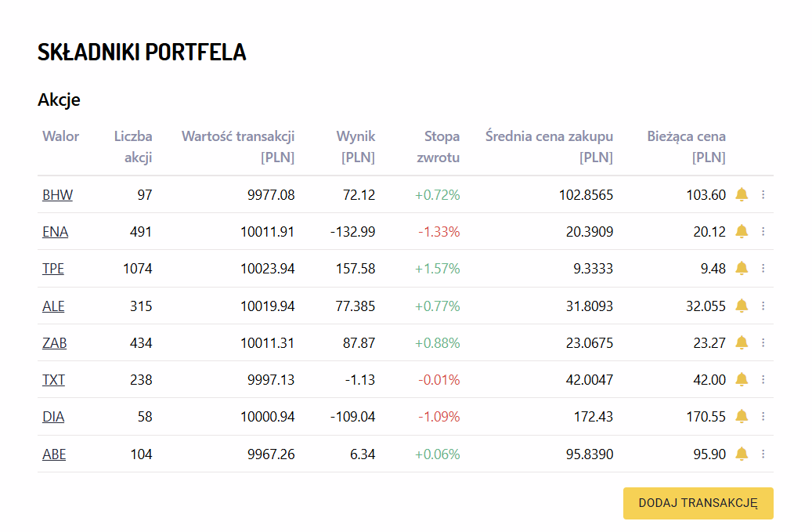Expand more options for ENA row
812x532 pixels.
763,231
